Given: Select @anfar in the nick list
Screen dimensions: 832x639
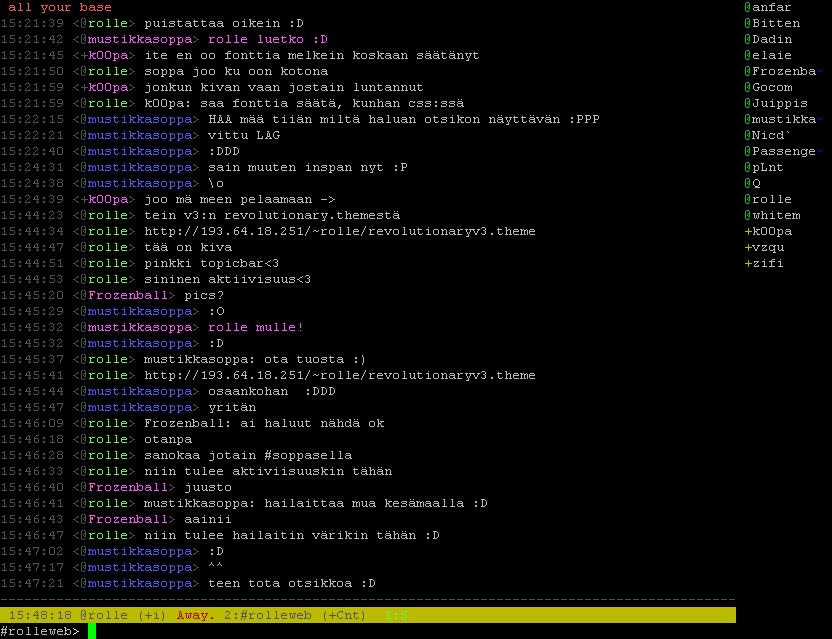Looking at the screenshot, I should 767,7.
